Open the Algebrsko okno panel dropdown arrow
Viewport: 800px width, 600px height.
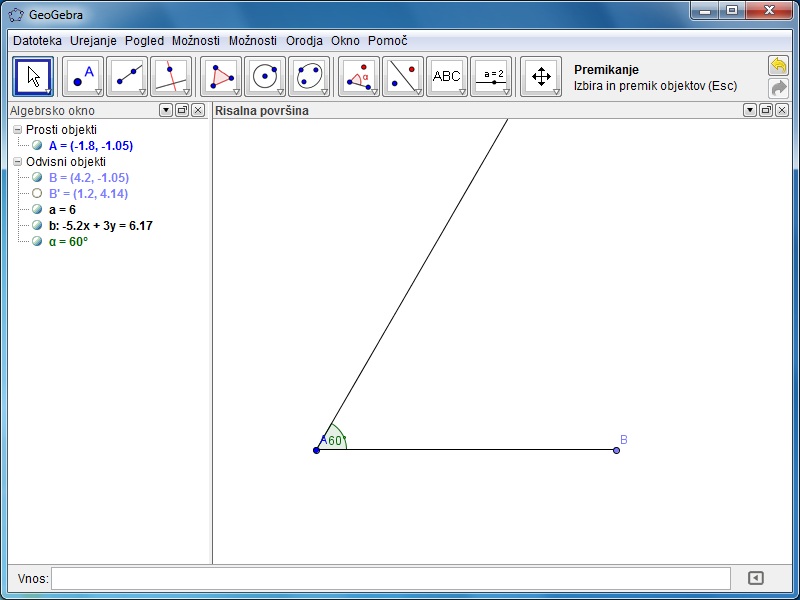166,111
